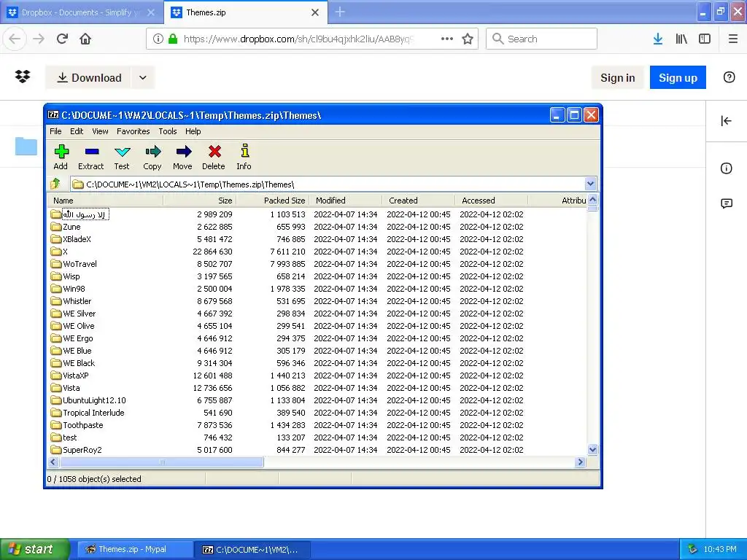The height and width of the screenshot is (560, 747).
Task: Bookmark this page with the star icon
Action: pos(468,39)
